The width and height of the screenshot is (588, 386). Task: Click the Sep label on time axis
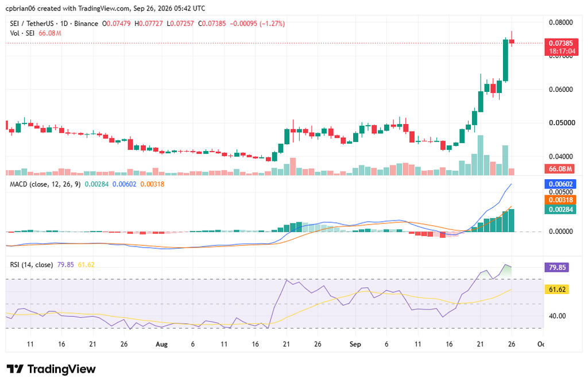(x=355, y=345)
